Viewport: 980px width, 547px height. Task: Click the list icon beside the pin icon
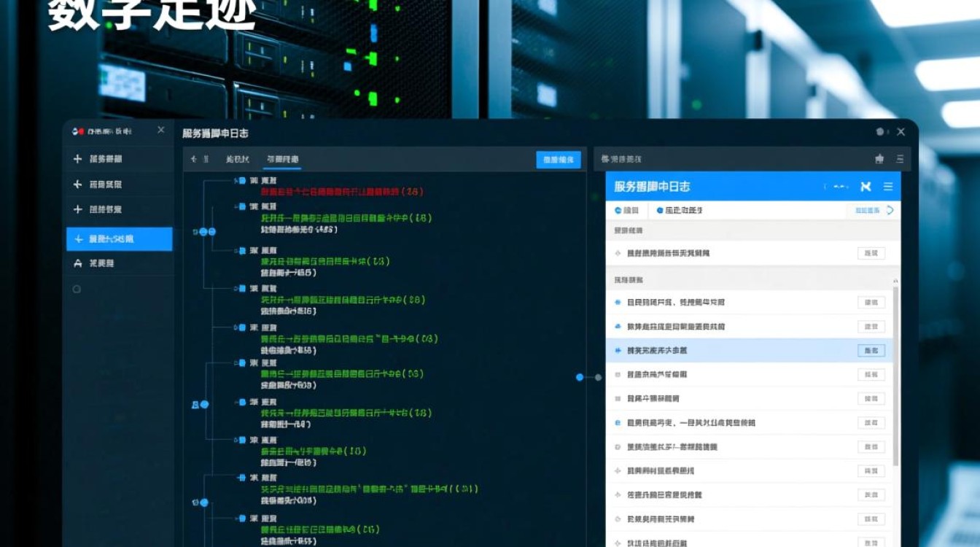[x=900, y=159]
